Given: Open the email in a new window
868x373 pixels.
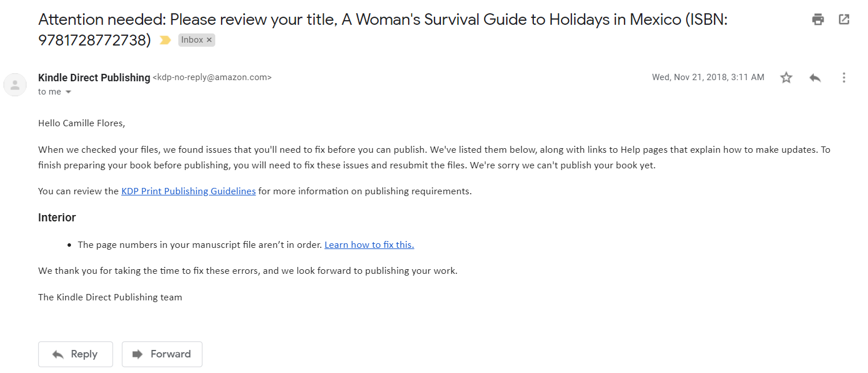Looking at the screenshot, I should click(844, 20).
